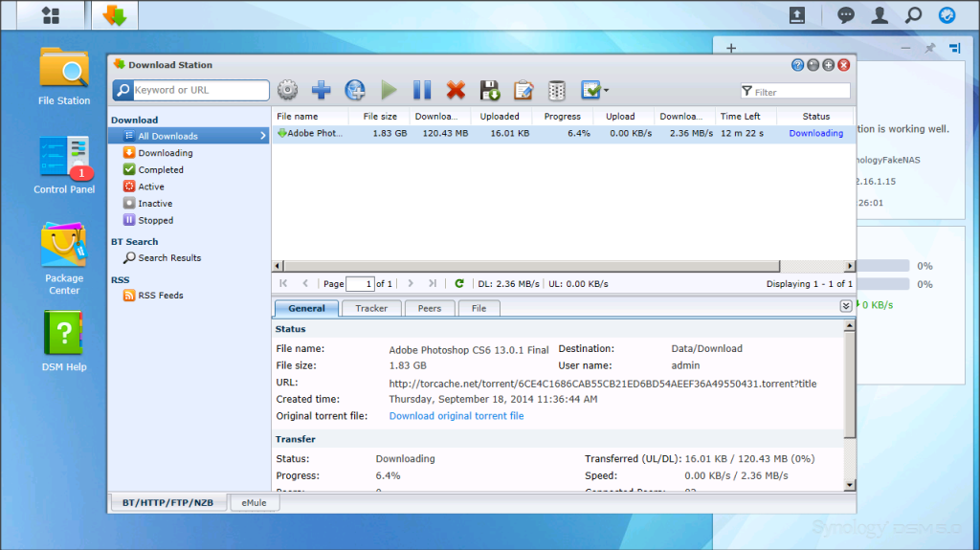Open Package Center desktop icon
Viewport: 980px width, 550px height.
tap(64, 259)
